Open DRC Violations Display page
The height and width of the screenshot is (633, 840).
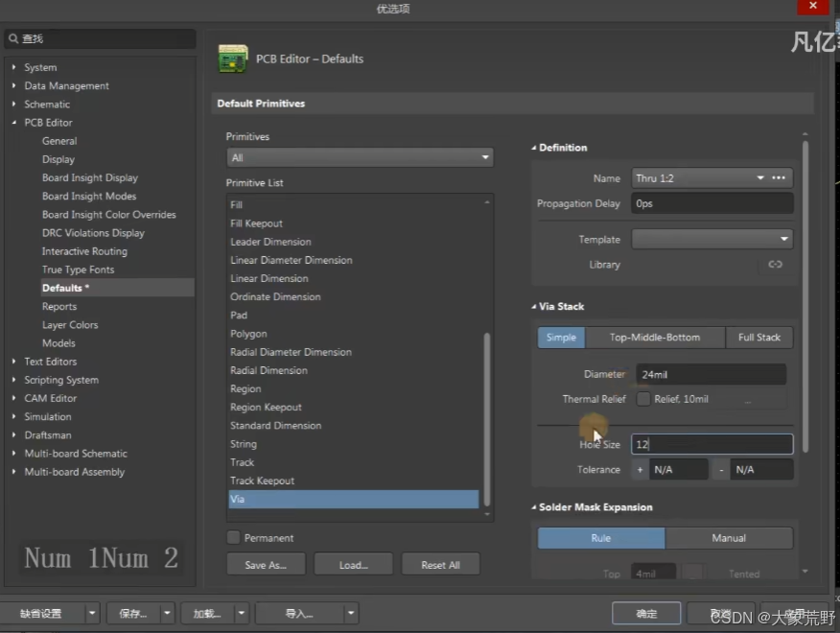pos(93,233)
